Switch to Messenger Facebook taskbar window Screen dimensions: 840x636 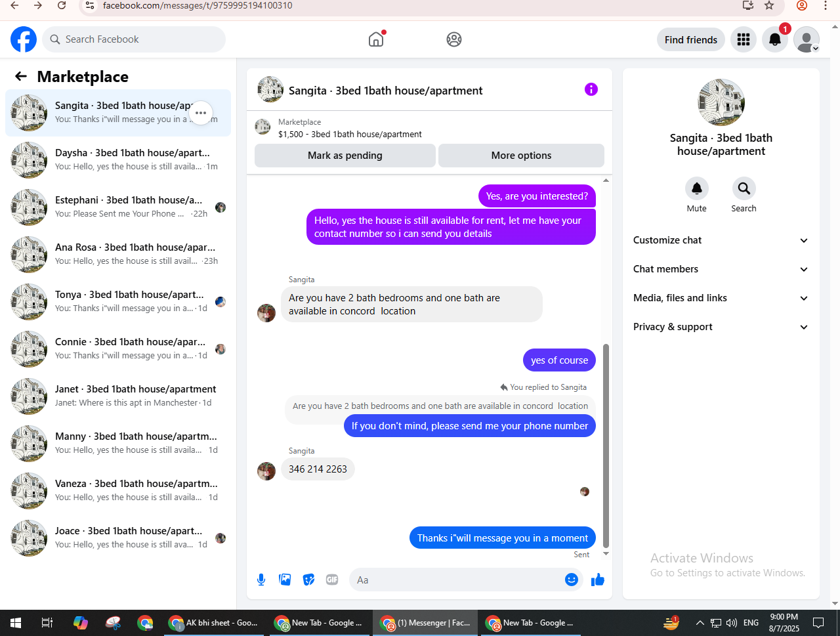pyautogui.click(x=426, y=623)
